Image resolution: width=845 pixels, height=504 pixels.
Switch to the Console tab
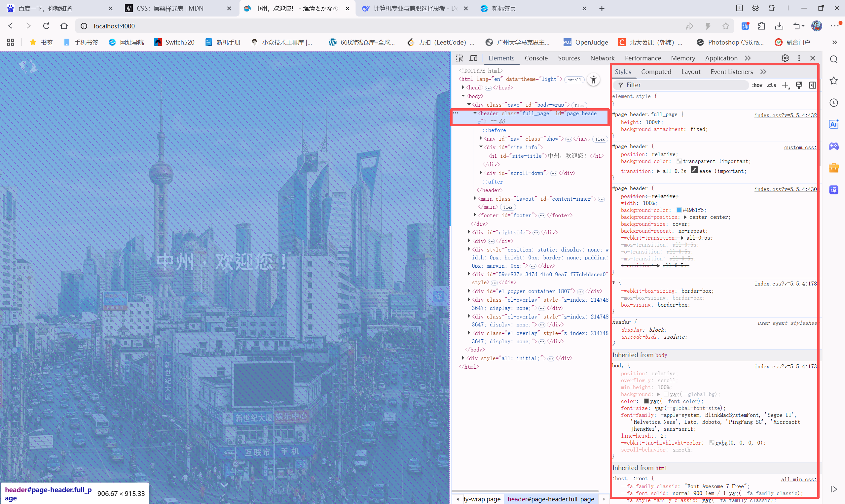(536, 58)
